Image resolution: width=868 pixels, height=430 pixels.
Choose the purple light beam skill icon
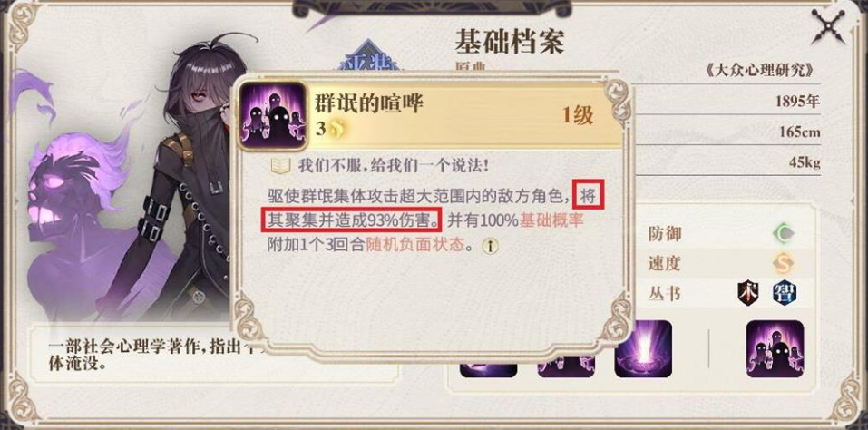click(x=643, y=349)
